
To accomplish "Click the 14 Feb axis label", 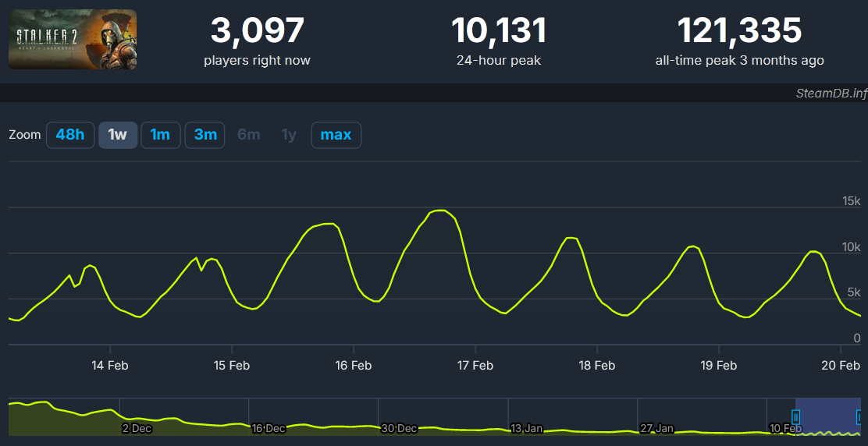I will point(109,366).
